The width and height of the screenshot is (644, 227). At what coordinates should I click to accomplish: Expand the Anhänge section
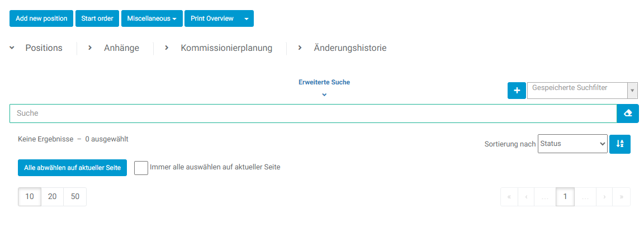click(121, 48)
